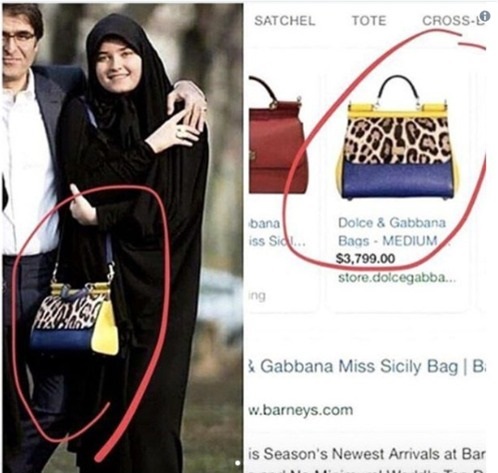Click the white carousel dot below photo
This screenshot has height=473, width=498.
(237, 463)
